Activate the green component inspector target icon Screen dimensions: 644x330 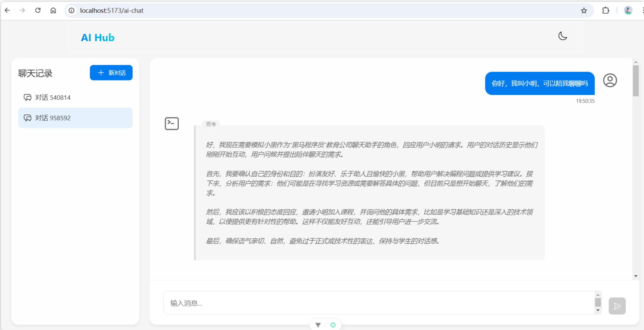[333, 325]
